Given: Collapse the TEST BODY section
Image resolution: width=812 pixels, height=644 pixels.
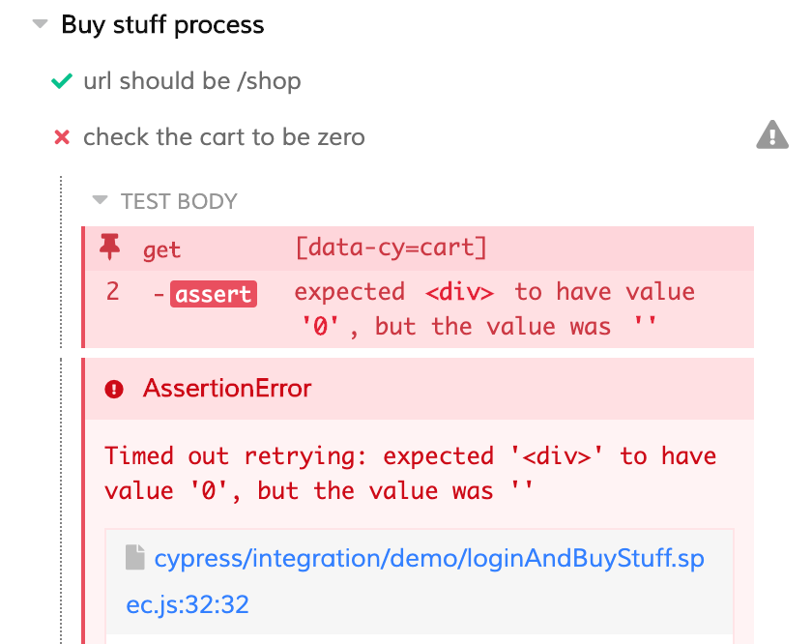Looking at the screenshot, I should click(x=101, y=201).
